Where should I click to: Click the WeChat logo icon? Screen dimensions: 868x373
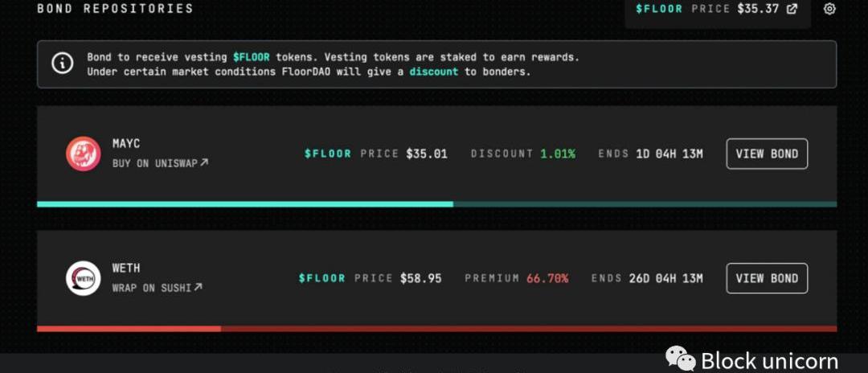(682, 360)
